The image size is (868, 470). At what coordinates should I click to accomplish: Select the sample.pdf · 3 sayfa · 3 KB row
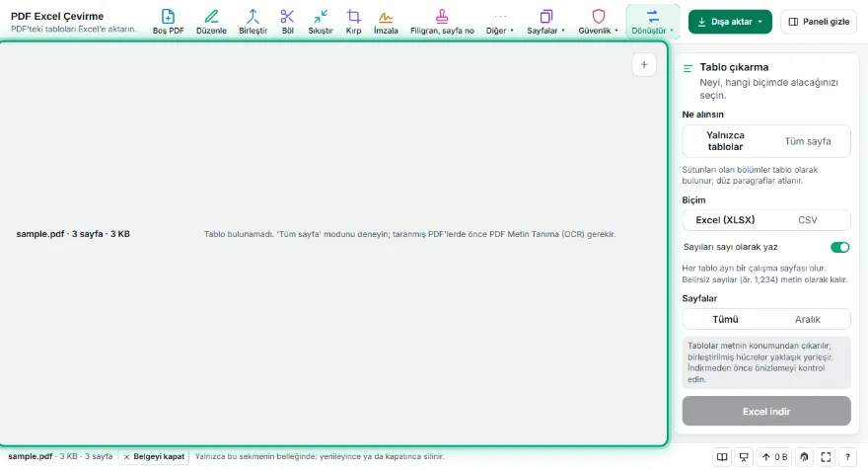point(73,234)
